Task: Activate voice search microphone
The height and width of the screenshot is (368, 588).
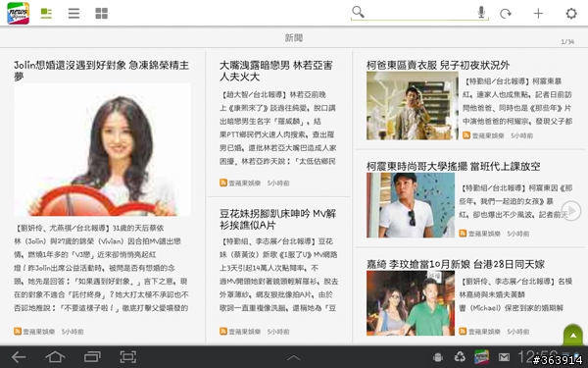Action: coord(481,12)
